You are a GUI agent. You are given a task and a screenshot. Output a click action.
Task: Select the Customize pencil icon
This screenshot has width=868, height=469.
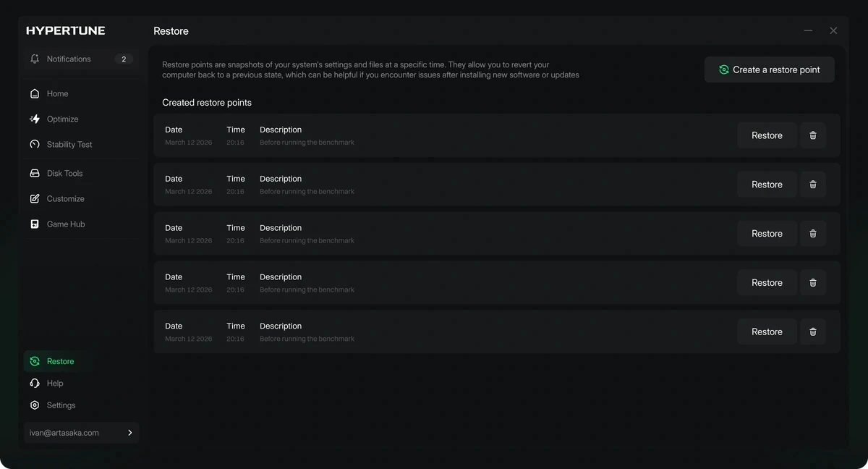coord(35,198)
